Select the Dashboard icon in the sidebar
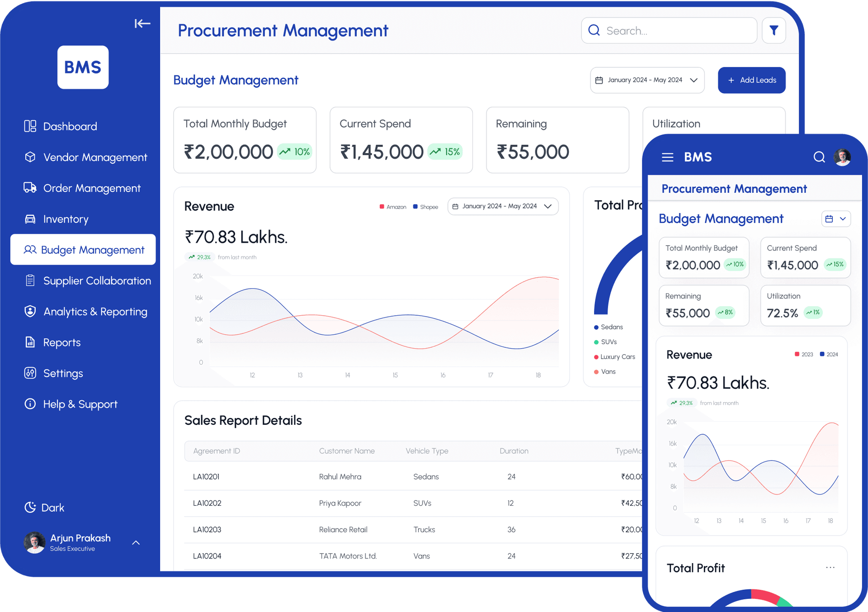 (30, 126)
